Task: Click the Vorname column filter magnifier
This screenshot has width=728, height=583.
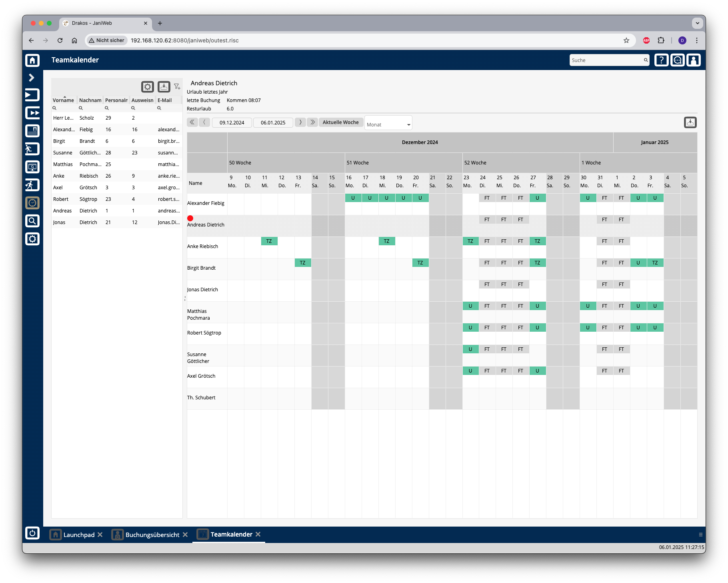Action: [x=54, y=108]
